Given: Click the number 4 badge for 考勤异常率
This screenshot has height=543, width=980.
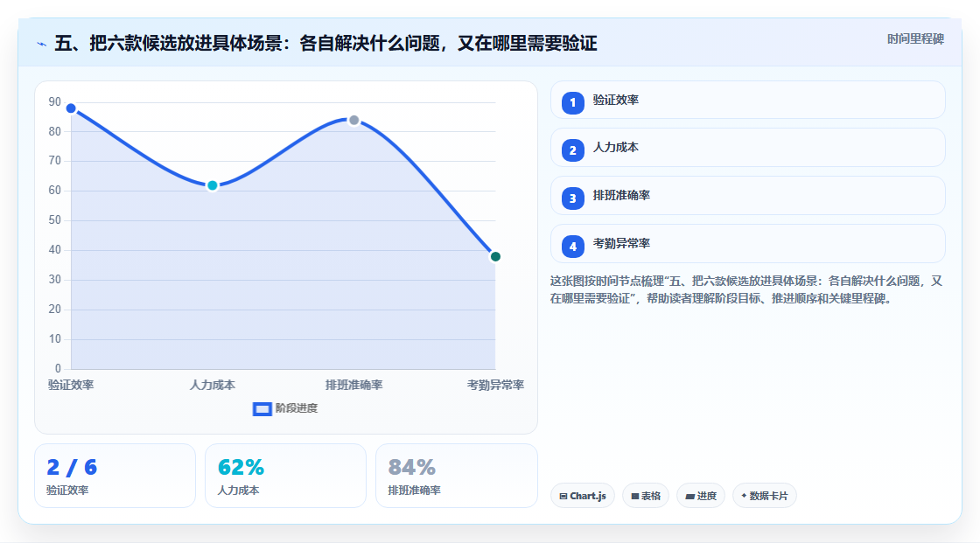Looking at the screenshot, I should pyautogui.click(x=572, y=247).
